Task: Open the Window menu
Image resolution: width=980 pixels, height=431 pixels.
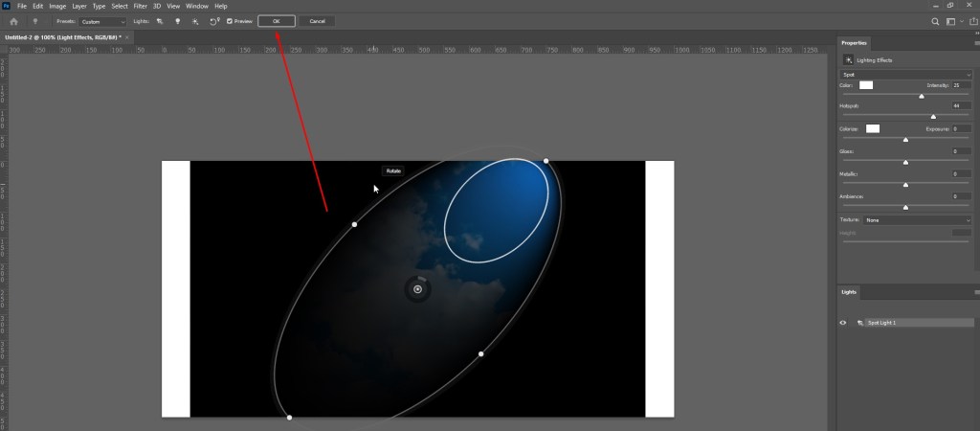Action: tap(197, 6)
